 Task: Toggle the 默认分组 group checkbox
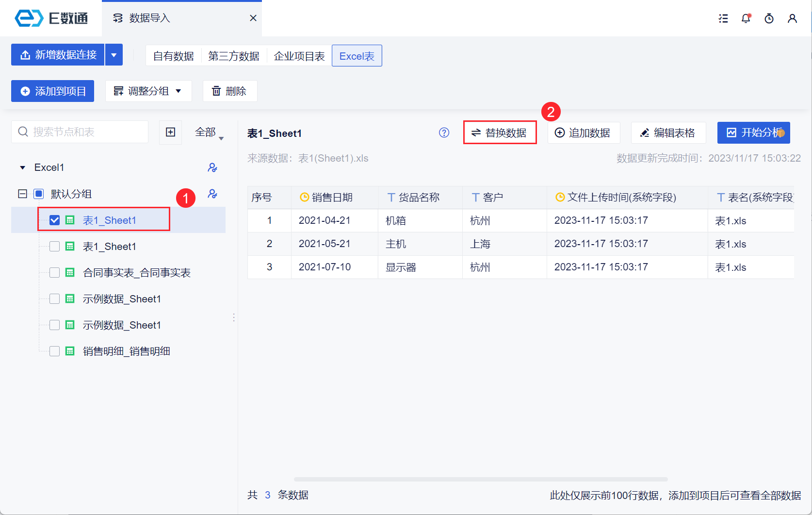point(39,194)
